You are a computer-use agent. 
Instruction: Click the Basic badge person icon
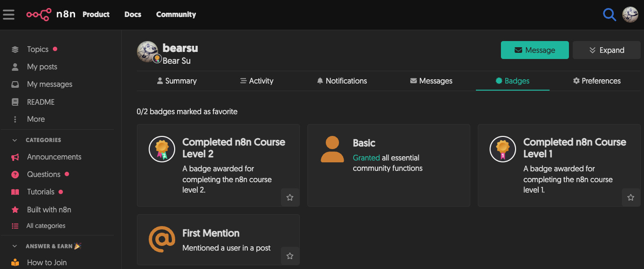[x=332, y=149]
